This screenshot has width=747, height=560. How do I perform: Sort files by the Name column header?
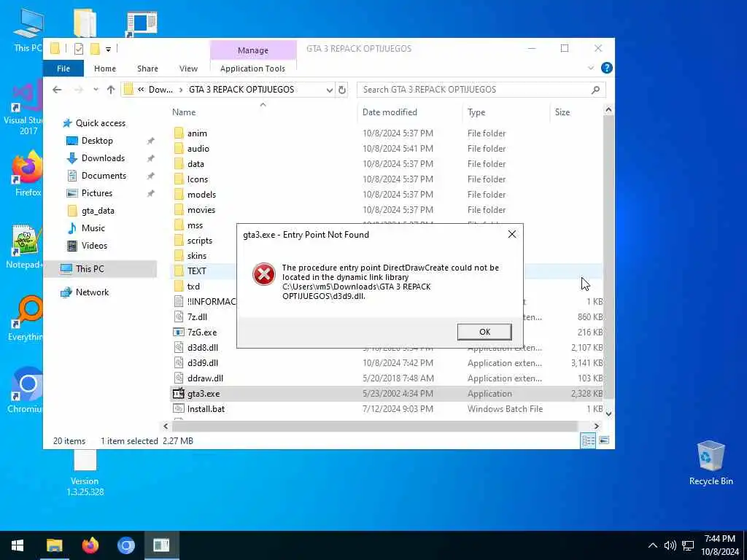coord(184,112)
